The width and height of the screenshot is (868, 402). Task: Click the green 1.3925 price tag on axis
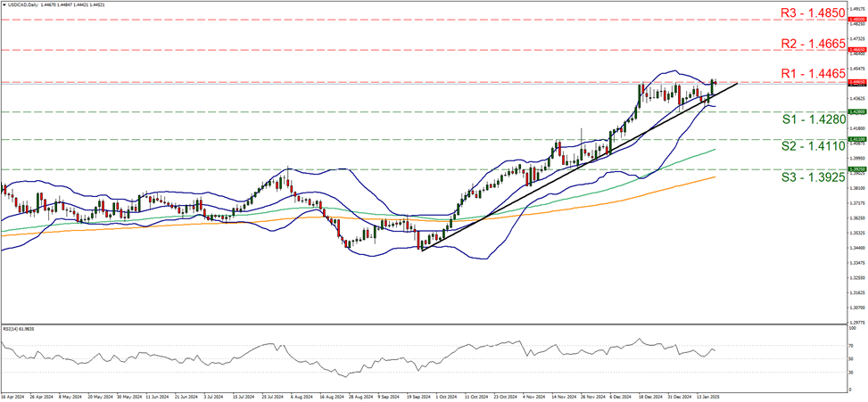point(853,168)
